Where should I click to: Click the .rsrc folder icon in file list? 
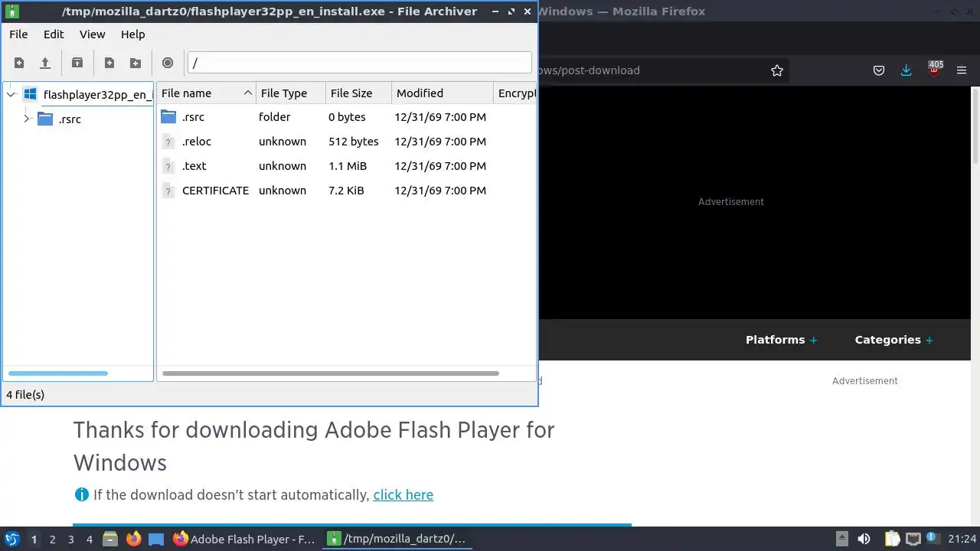point(168,117)
